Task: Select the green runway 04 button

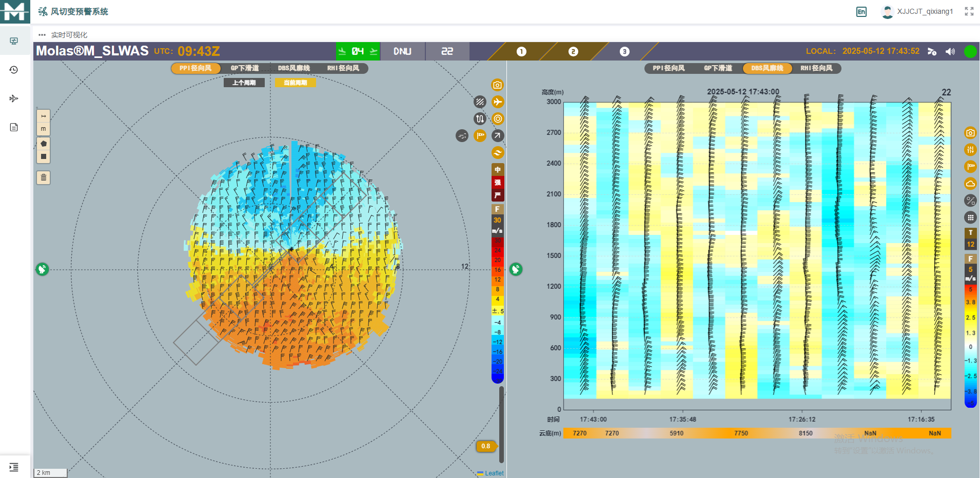Action: pos(358,51)
